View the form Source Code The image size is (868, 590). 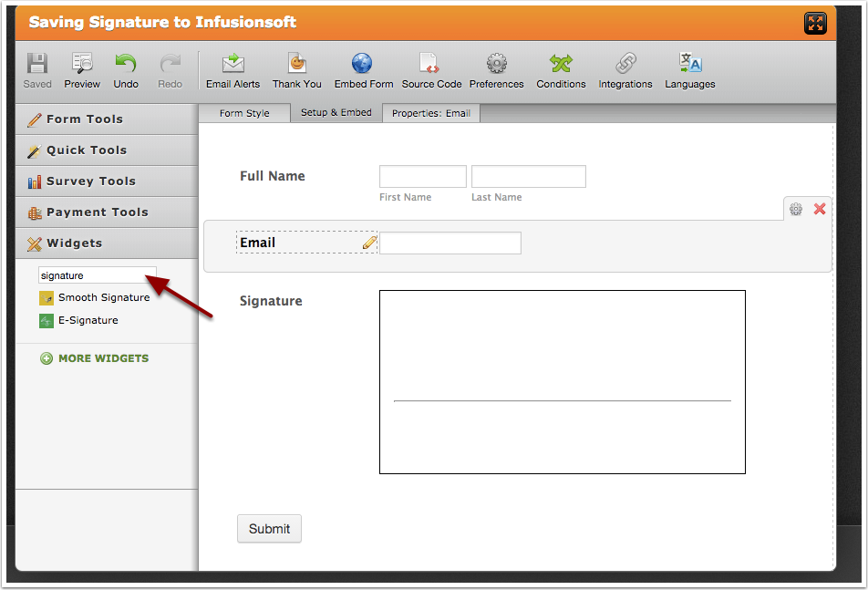431,71
